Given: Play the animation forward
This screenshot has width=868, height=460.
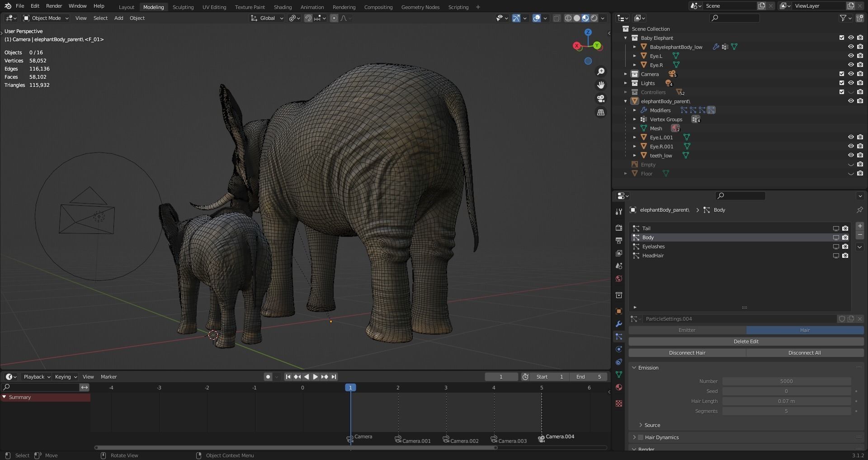Looking at the screenshot, I should pos(316,377).
